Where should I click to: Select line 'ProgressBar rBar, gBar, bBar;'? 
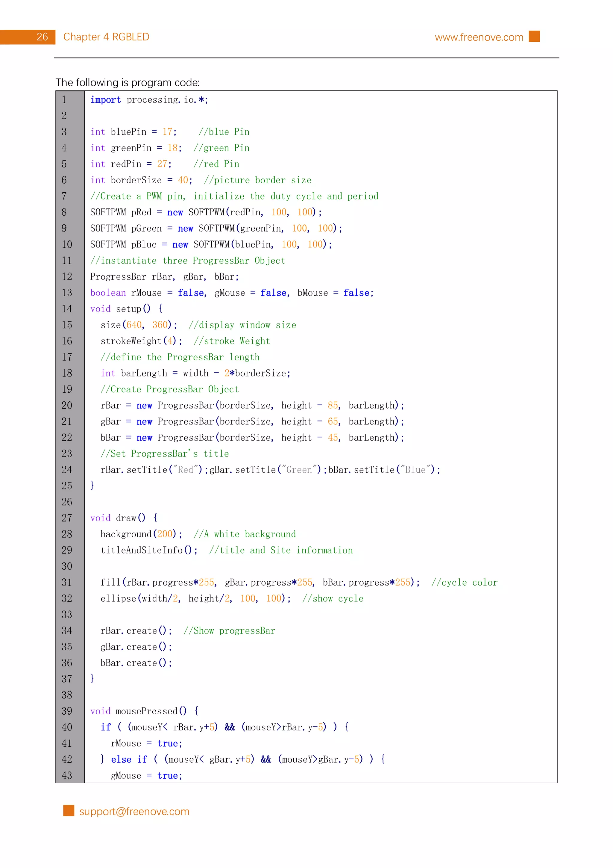[x=165, y=277]
